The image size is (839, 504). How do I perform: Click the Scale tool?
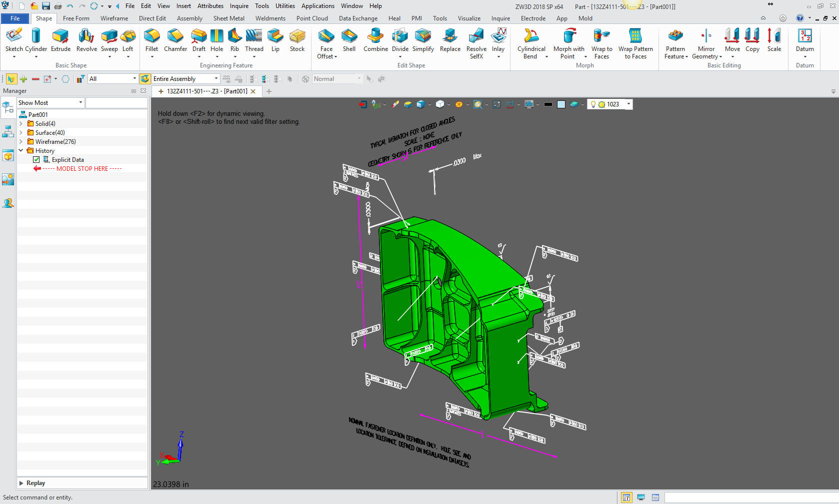774,40
